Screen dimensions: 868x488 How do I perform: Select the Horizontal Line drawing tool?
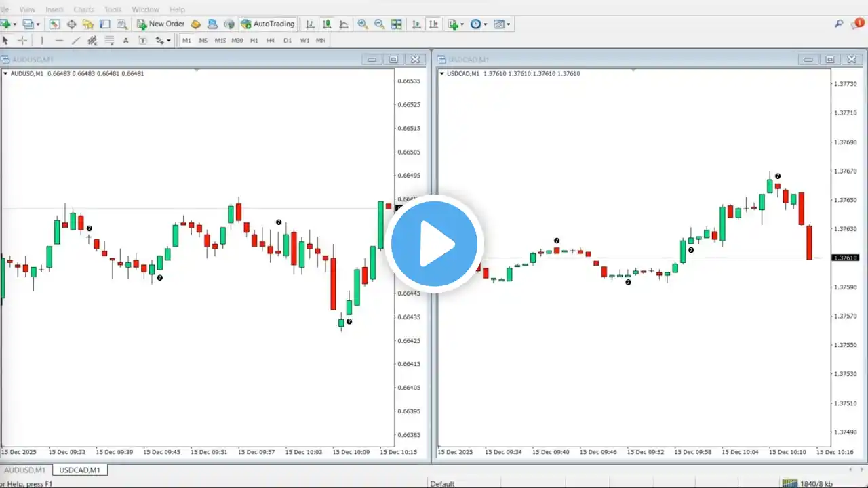point(59,41)
